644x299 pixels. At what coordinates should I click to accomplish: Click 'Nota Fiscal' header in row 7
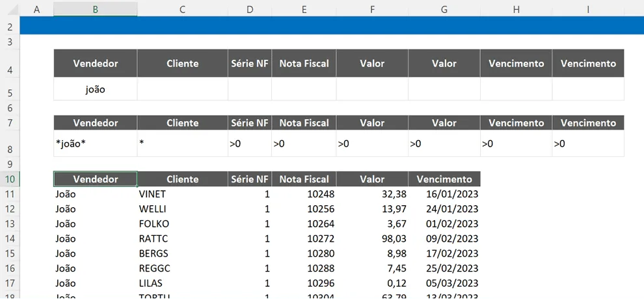[304, 122]
